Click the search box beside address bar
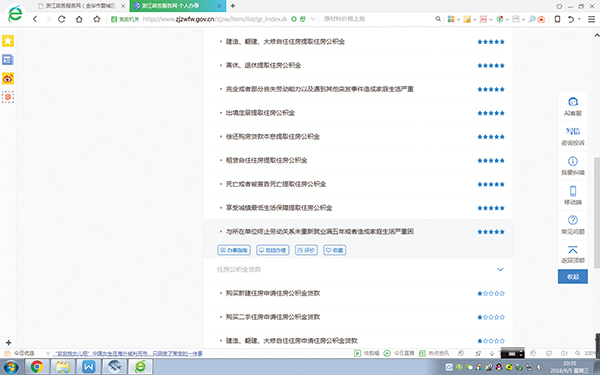 click(377, 19)
